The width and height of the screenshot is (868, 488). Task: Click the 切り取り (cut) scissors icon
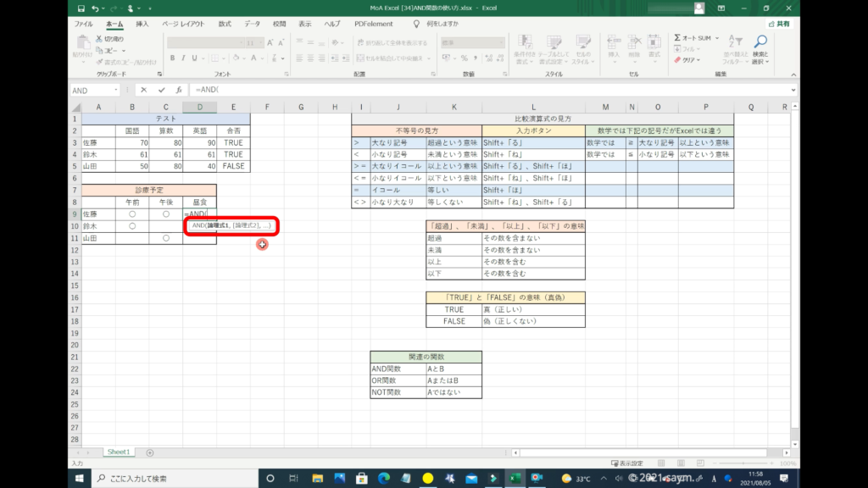tap(100, 39)
